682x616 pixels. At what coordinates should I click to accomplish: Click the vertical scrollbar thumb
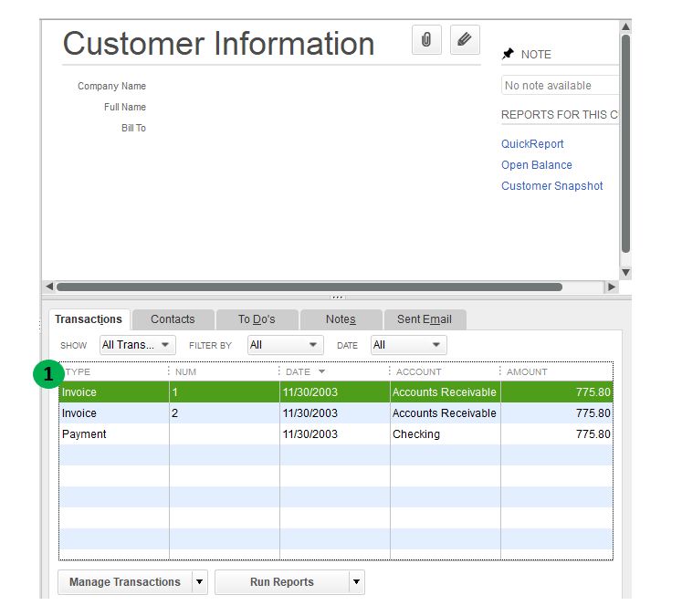click(625, 143)
